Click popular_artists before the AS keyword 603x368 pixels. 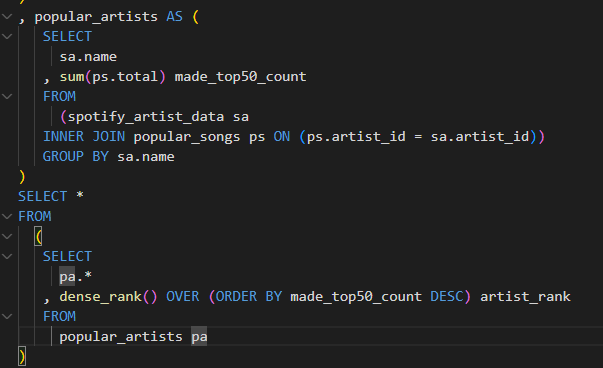(96, 17)
